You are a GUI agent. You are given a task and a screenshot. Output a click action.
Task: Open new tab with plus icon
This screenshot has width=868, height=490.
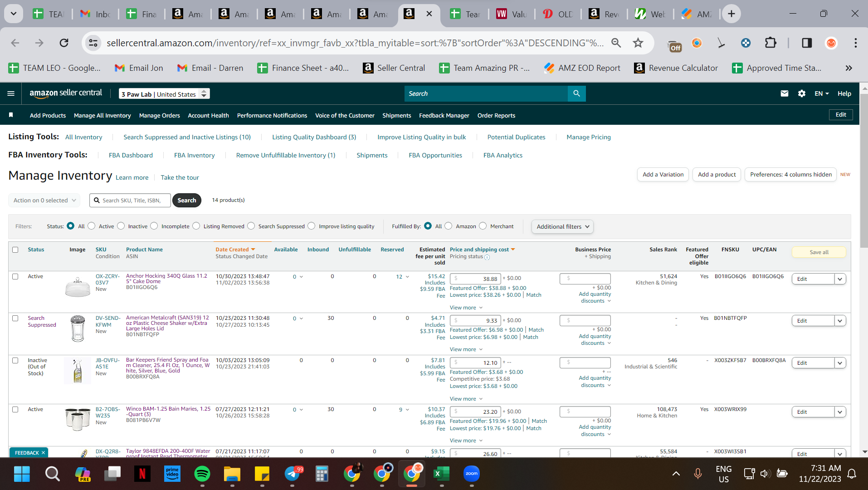point(731,14)
